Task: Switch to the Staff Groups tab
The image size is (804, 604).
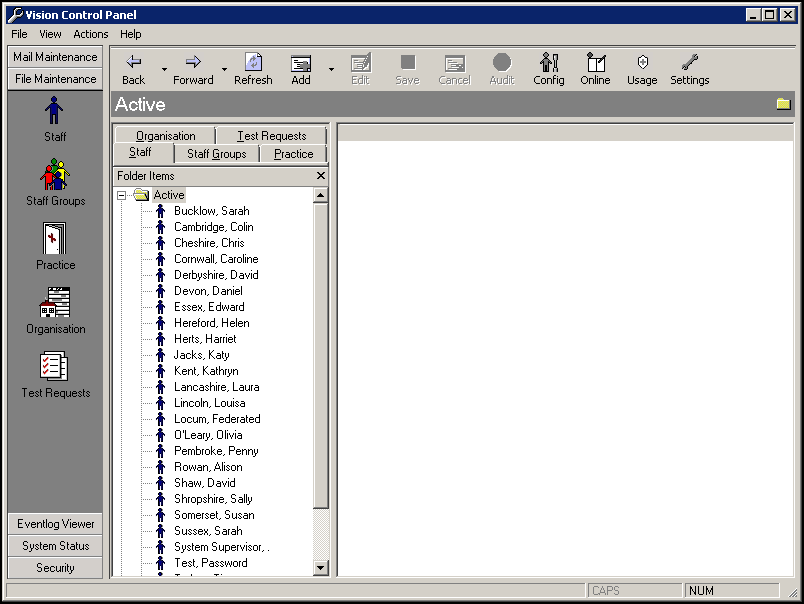Action: tap(216, 154)
